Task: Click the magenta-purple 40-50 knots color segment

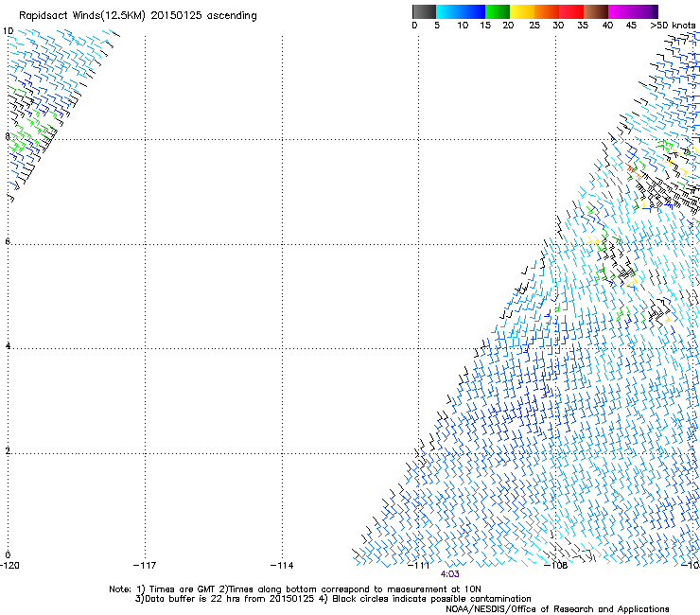Action: 633,11
